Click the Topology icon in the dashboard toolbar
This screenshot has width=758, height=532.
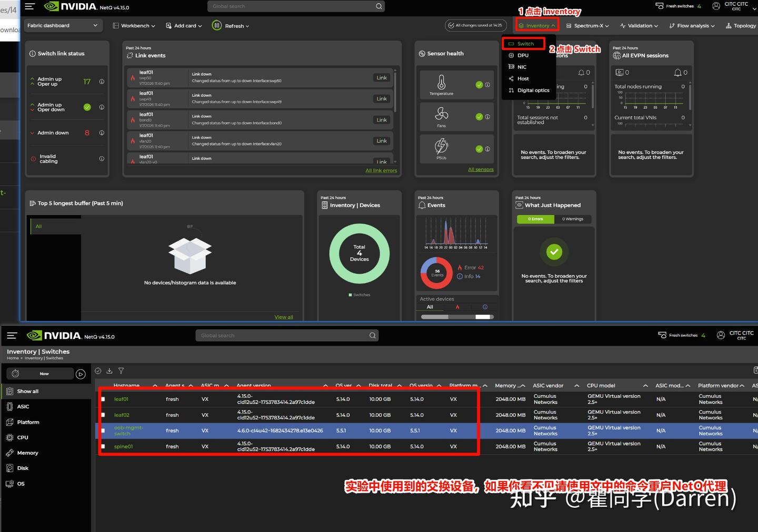coord(729,25)
